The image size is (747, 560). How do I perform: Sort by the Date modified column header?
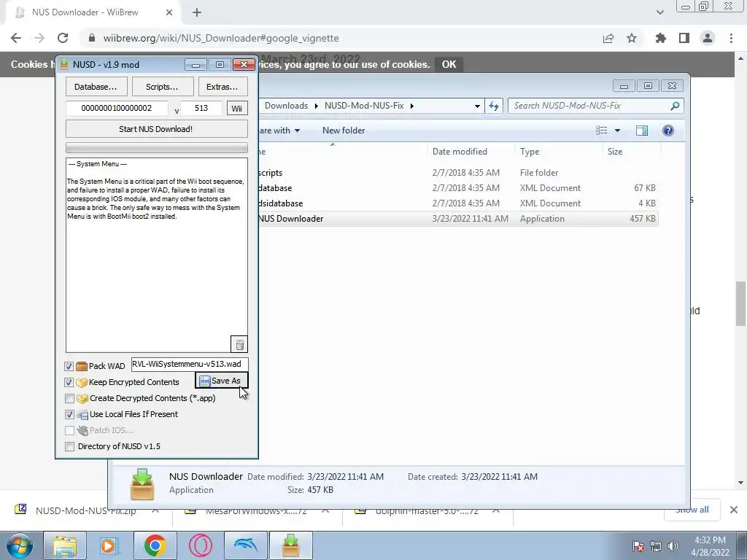pyautogui.click(x=460, y=152)
